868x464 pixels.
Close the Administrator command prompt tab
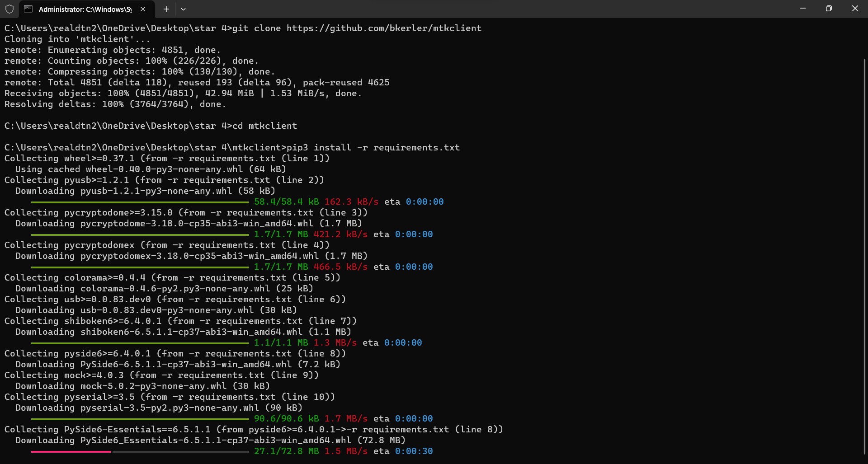click(x=143, y=9)
